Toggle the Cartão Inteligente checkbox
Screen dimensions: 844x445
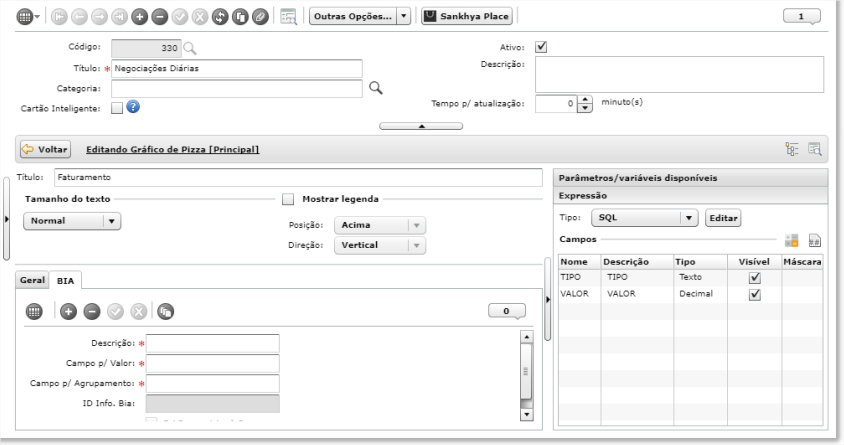click(x=117, y=108)
